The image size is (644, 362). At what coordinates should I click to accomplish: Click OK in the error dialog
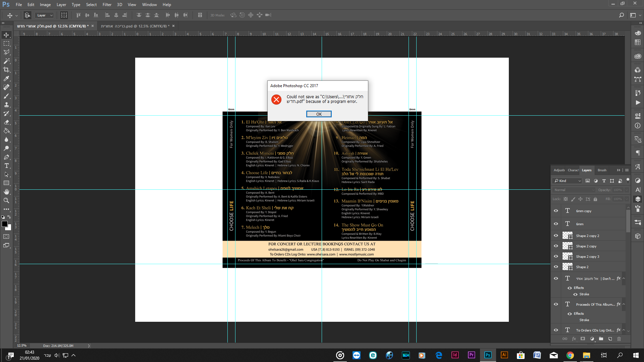tap(319, 114)
